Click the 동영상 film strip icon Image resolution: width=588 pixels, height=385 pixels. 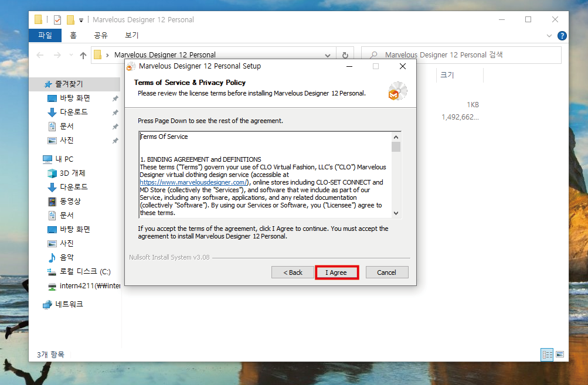pos(52,202)
